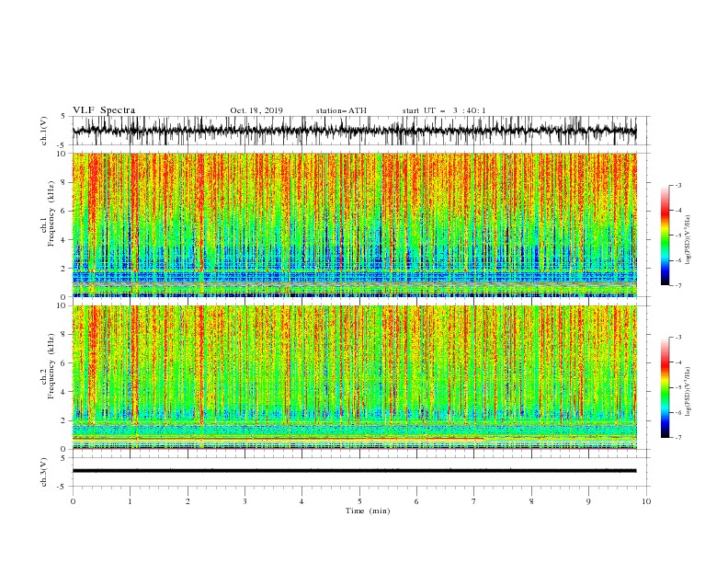728x563 pixels.
Task: Click inside the ch.2 spectrogram plot
Action: [354, 377]
